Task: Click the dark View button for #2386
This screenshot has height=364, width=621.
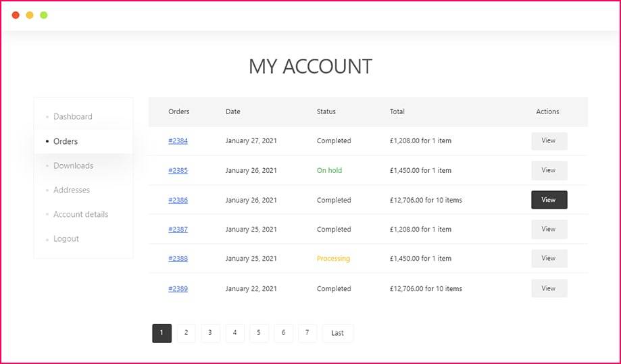Action: pyautogui.click(x=549, y=200)
